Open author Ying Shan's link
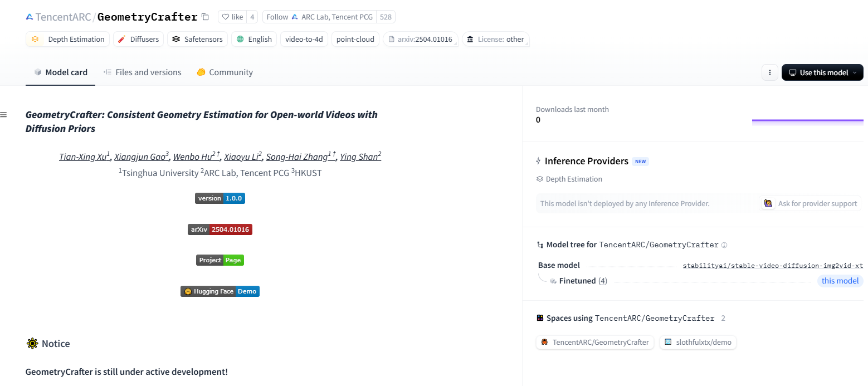The image size is (868, 386). [x=360, y=157]
